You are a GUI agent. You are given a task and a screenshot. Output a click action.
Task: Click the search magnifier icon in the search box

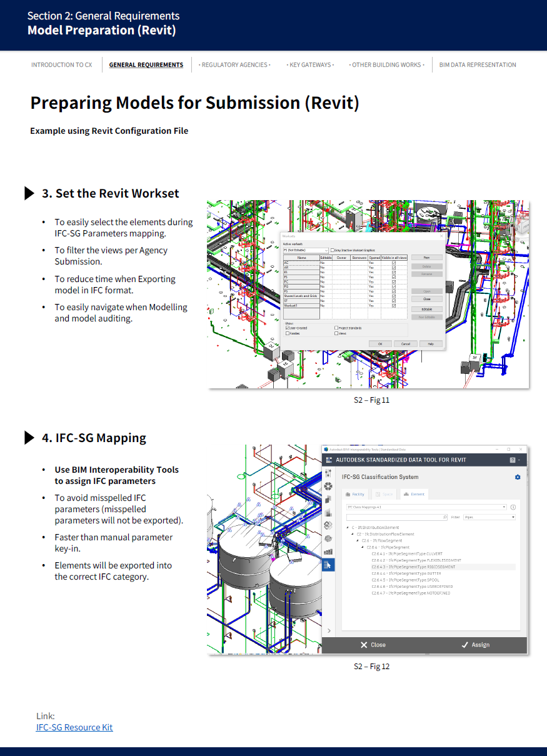pyautogui.click(x=445, y=517)
